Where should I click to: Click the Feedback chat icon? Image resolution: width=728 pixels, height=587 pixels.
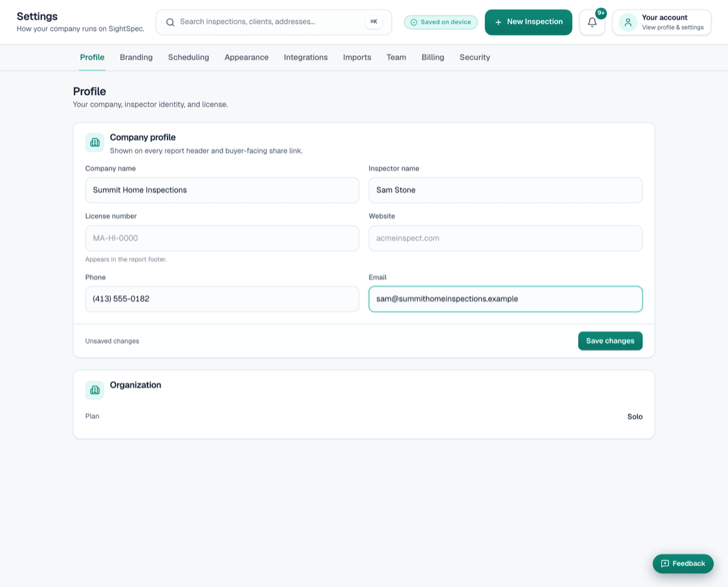665,563
